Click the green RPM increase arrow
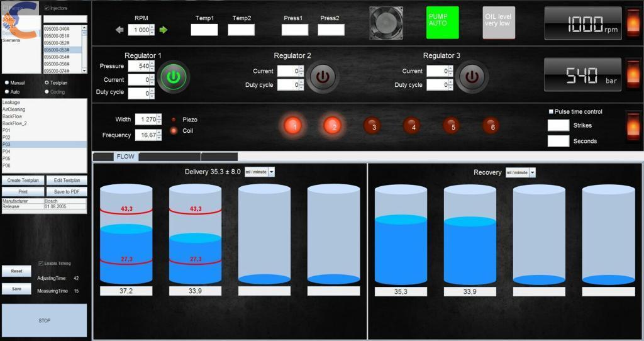Screen dimensions: 644x341 click(x=164, y=30)
